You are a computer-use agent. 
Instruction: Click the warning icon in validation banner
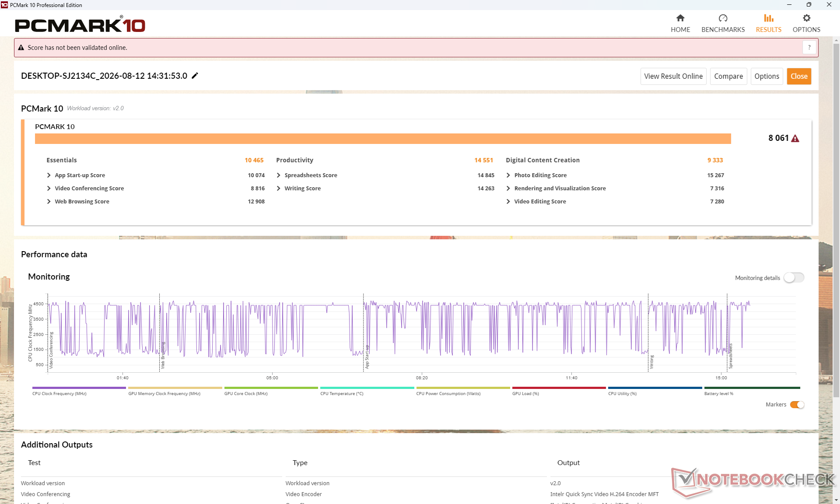pos(21,48)
